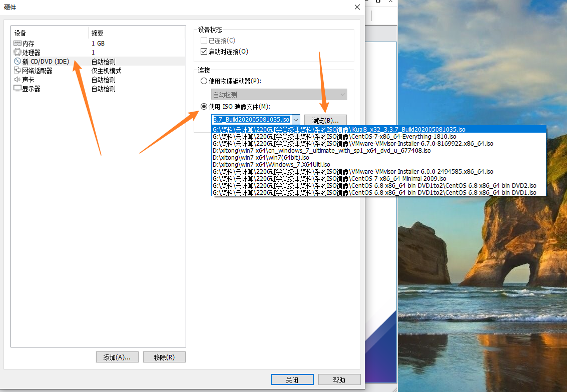This screenshot has width=567, height=392.
Task: Select the network adapter icon
Action: click(18, 71)
